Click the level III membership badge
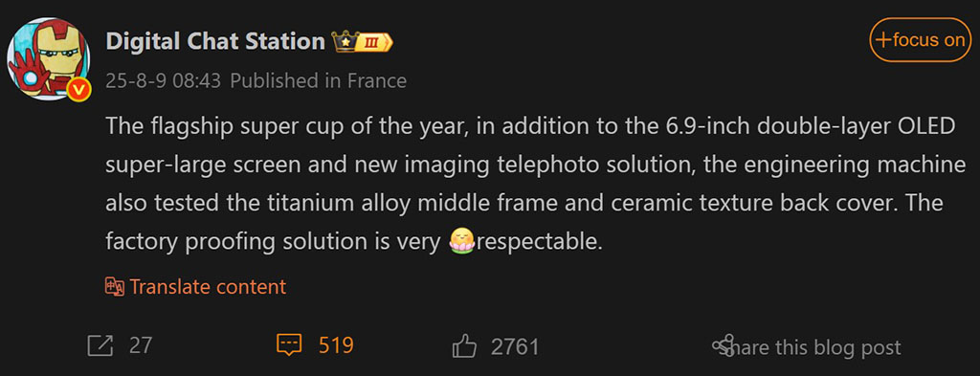 tap(374, 42)
